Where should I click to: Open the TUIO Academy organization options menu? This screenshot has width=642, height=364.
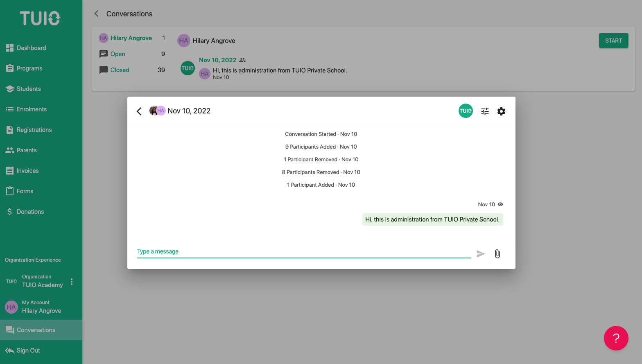click(x=72, y=282)
